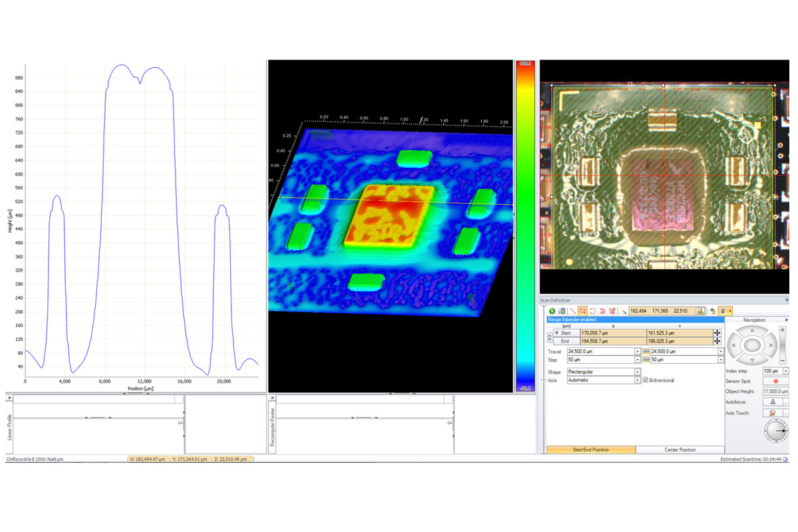The image size is (798, 532).
Task: Select the rectangular scan shape tool
Action: coord(583,311)
